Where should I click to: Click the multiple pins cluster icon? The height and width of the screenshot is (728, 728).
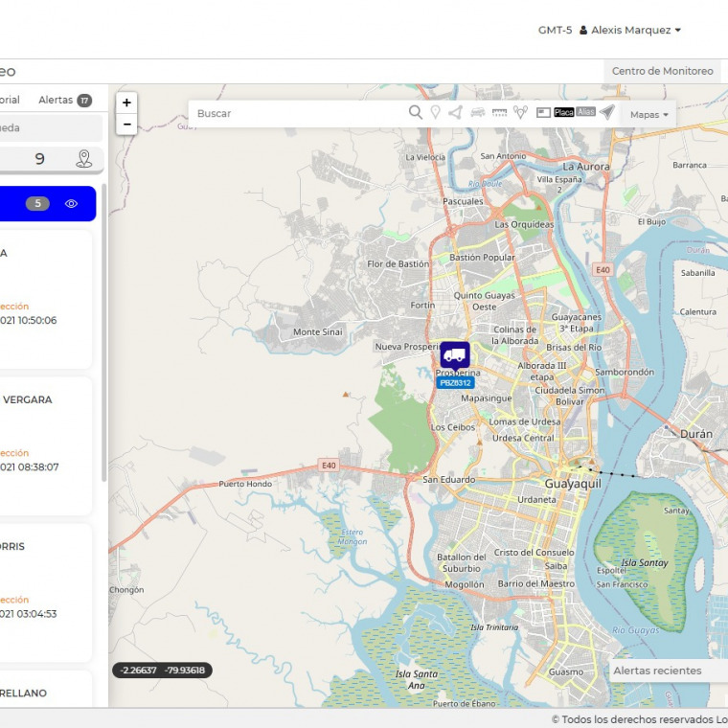(520, 112)
